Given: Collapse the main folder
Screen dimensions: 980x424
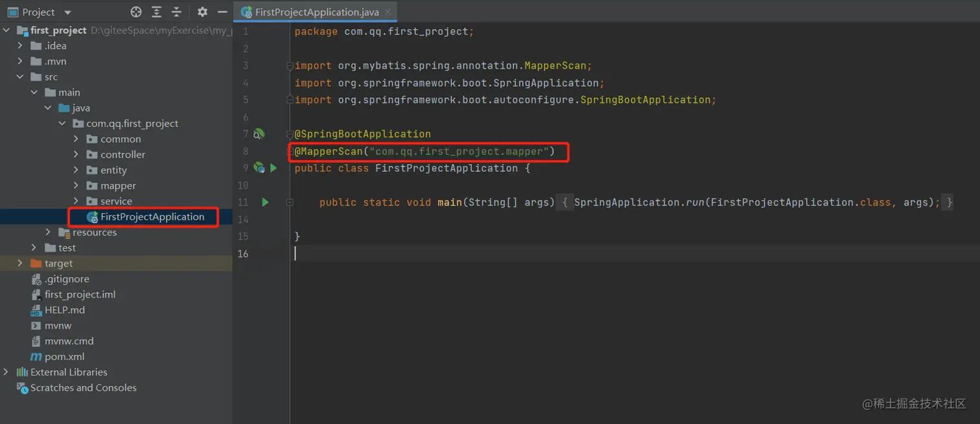Looking at the screenshot, I should 34,92.
